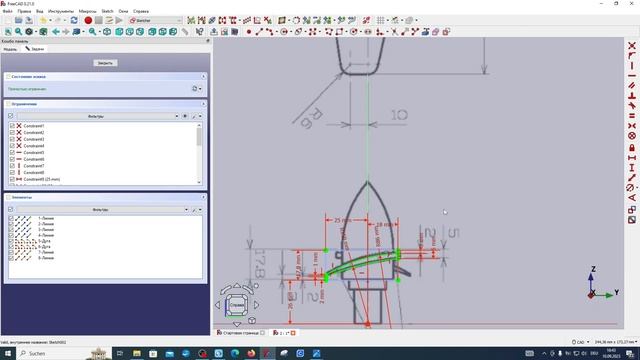Screen dimensions: 640x360
Task: Click the parallel constraint icon
Action: tap(632, 85)
